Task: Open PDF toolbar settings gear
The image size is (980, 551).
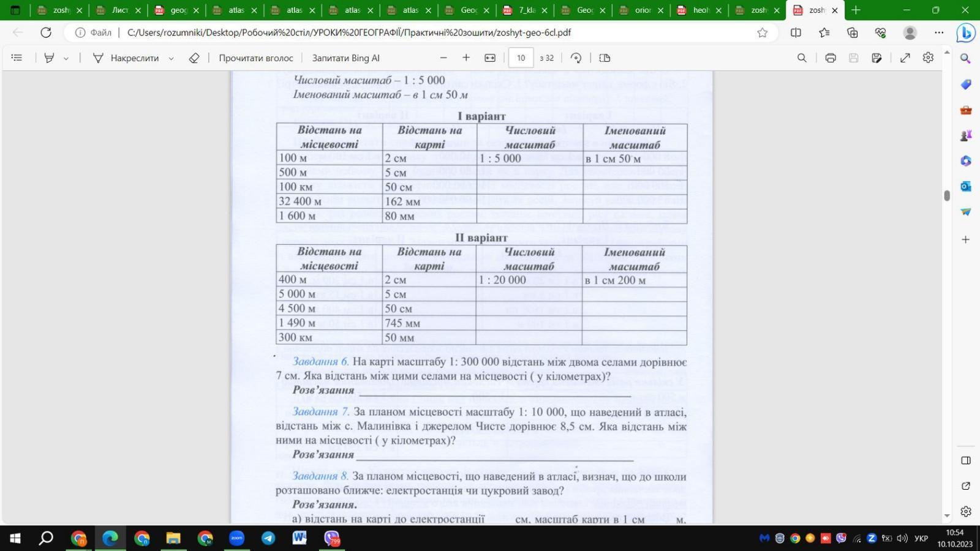Action: (x=929, y=58)
